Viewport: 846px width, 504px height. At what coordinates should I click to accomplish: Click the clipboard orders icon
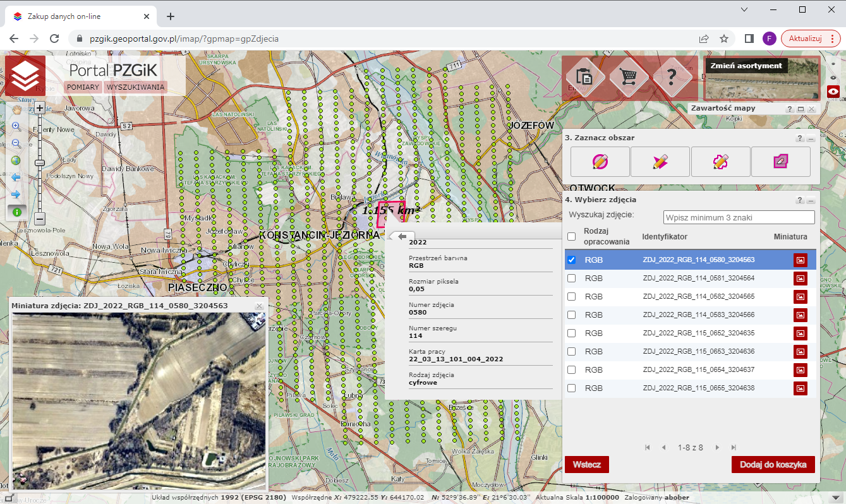coord(585,76)
